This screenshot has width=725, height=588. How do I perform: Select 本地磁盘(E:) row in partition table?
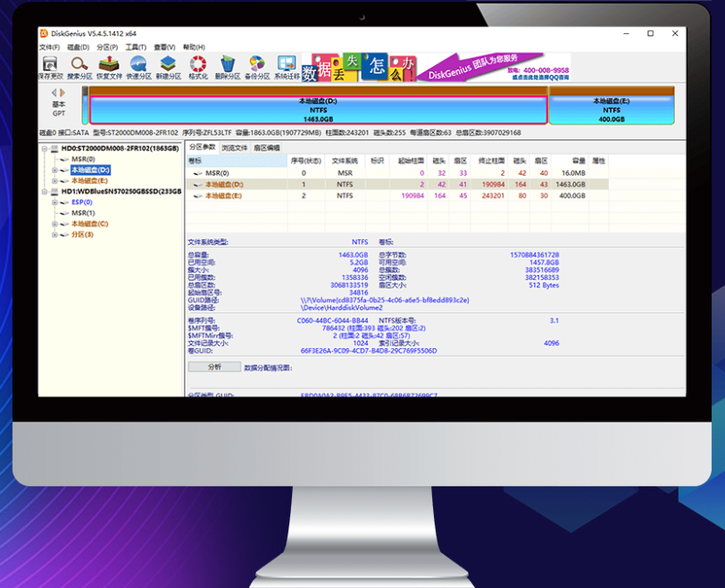(x=397, y=195)
